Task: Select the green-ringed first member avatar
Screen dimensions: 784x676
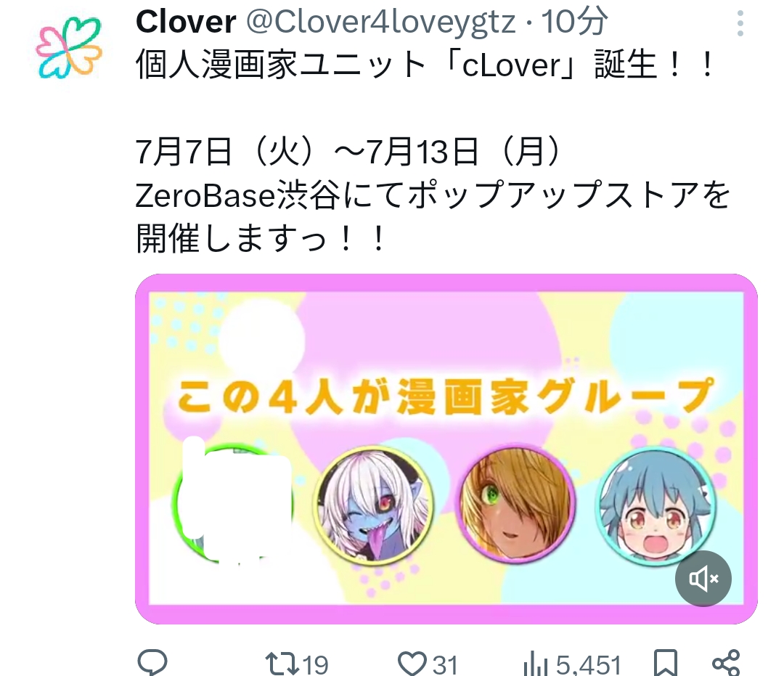Action: click(232, 503)
